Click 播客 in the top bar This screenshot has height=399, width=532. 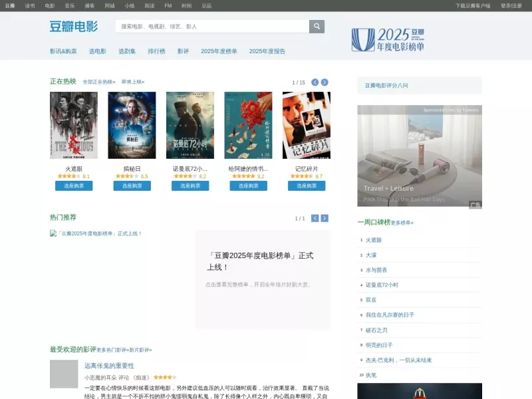pos(90,6)
